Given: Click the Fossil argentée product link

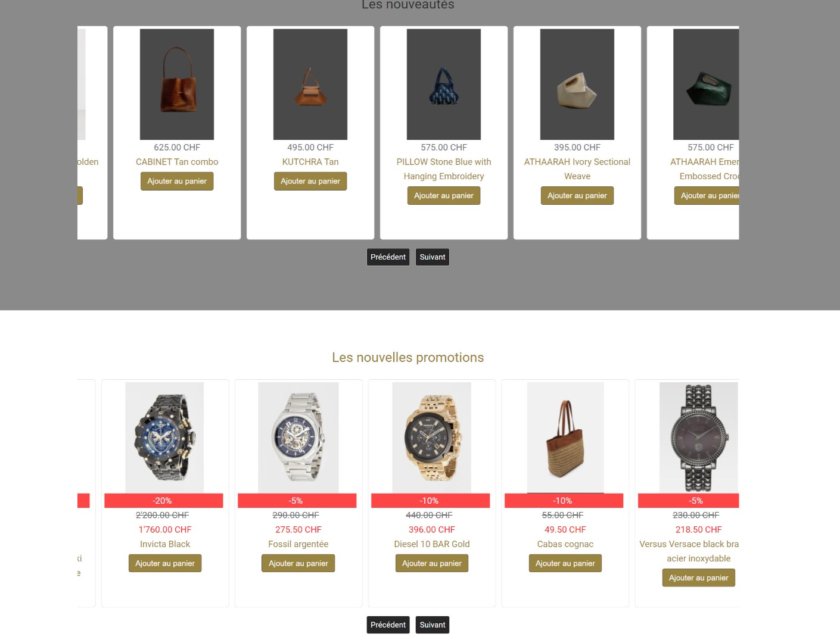Looking at the screenshot, I should (x=298, y=544).
